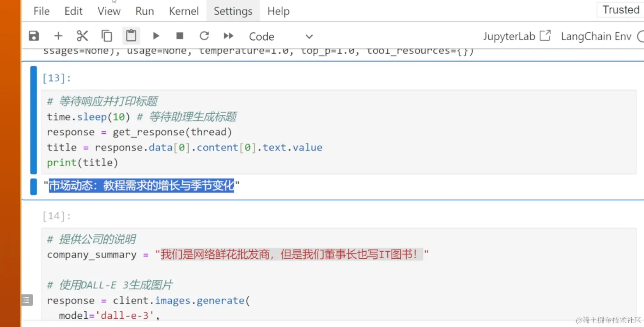Open the View menu
Screen dimensions: 644x327
109,11
